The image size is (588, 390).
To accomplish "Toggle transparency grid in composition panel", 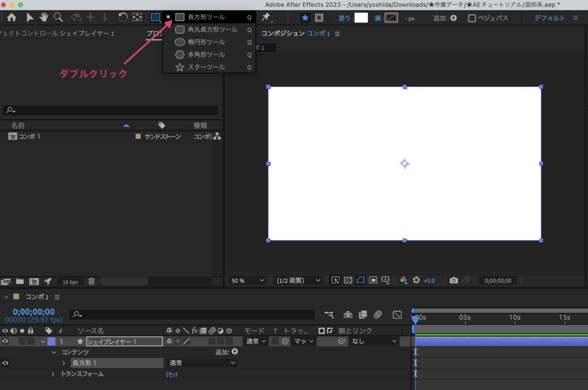I will pos(348,280).
